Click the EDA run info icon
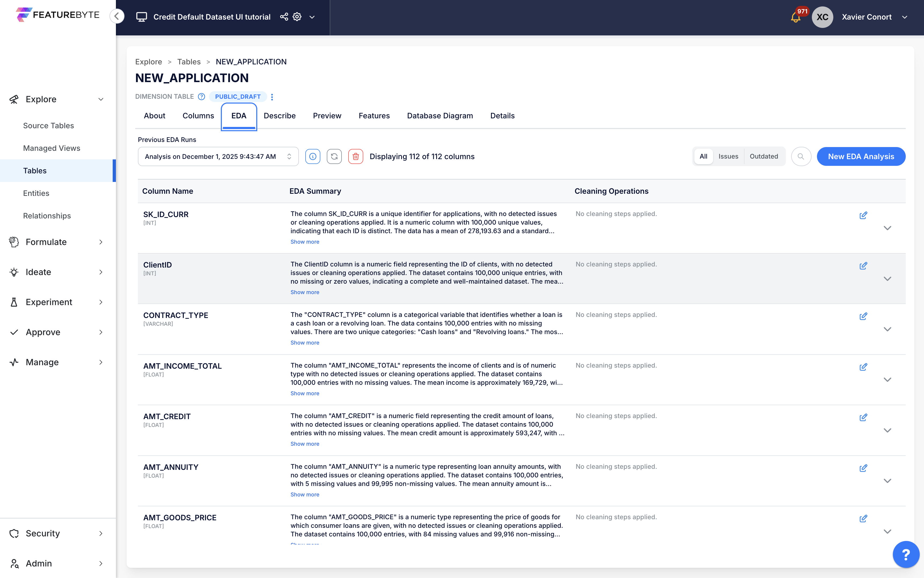This screenshot has height=578, width=924. 313,156
